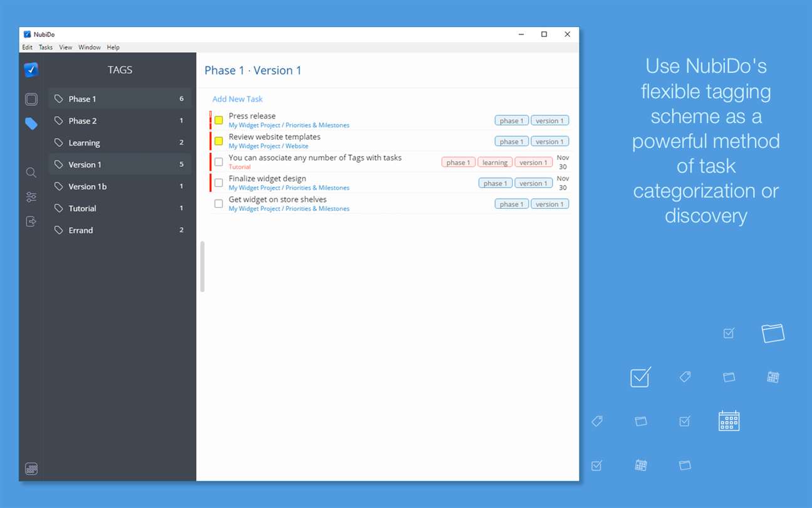Click the tag icon next to Errand
Viewport: 812px width, 508px height.
coord(59,230)
